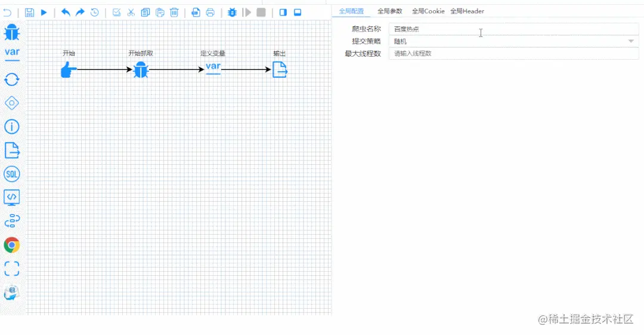Select the SQL node in sidebar
644x335 pixels.
12,174
